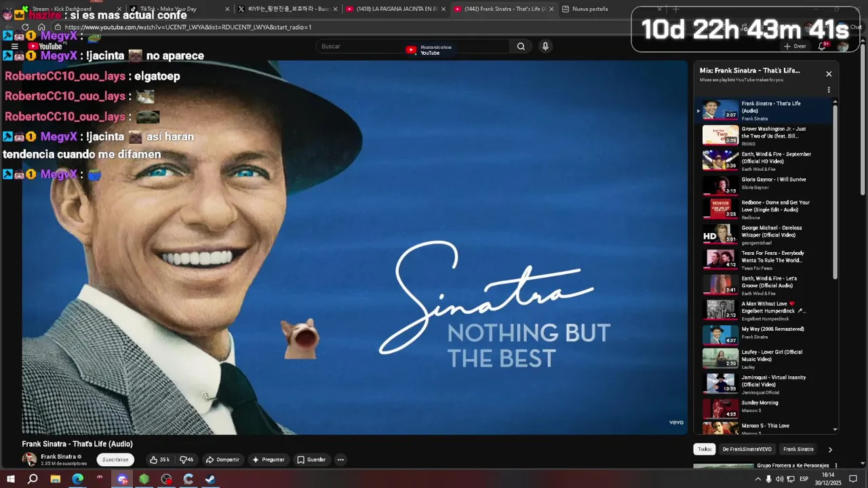Play Grover Washington Jr. - Just the Two of Us
Screen dimensions: 868x488
[764, 135]
